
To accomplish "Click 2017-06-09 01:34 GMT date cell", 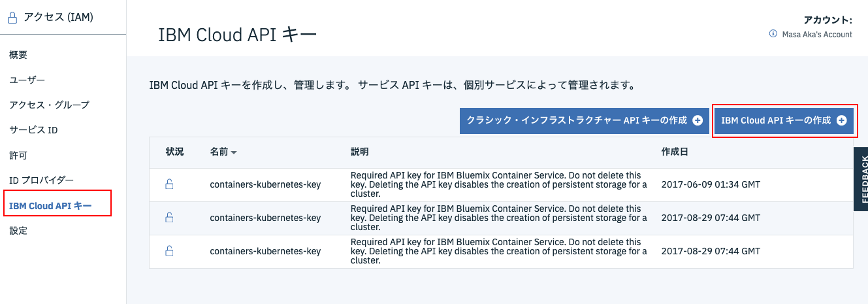I will click(x=711, y=184).
